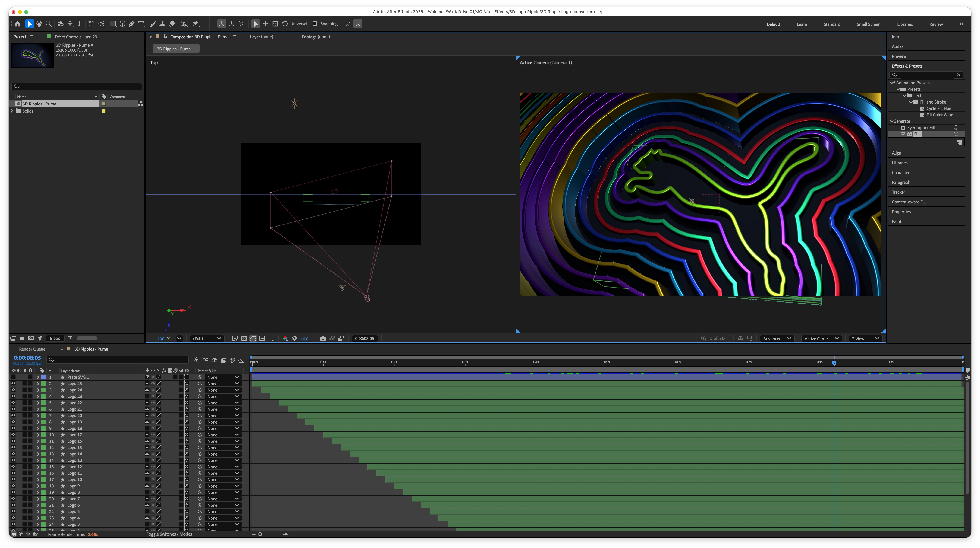Toggle the Snapping checkbox
Screen dimensions: 980x548
(315, 24)
